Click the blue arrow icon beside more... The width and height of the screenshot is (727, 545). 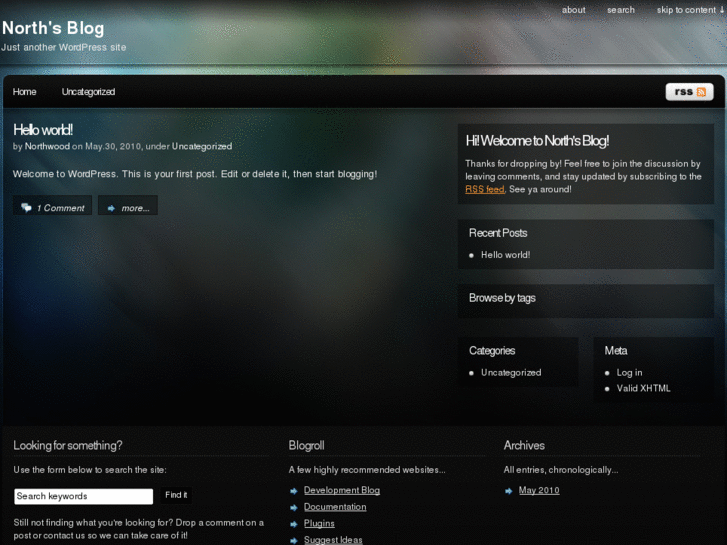pyautogui.click(x=111, y=208)
